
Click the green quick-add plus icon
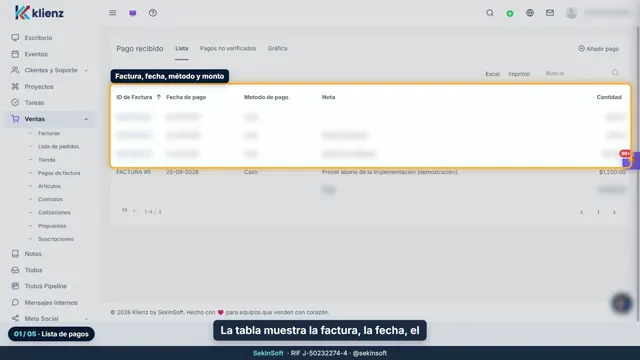[x=510, y=13]
